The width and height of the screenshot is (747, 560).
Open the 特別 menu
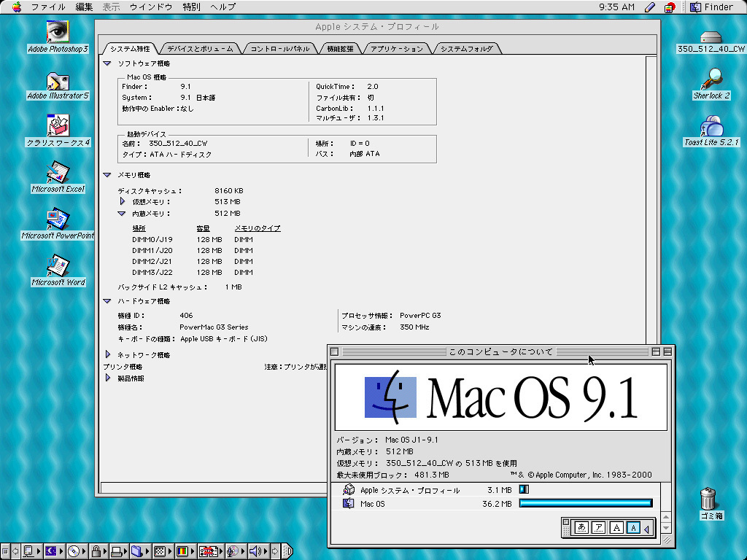tap(192, 7)
